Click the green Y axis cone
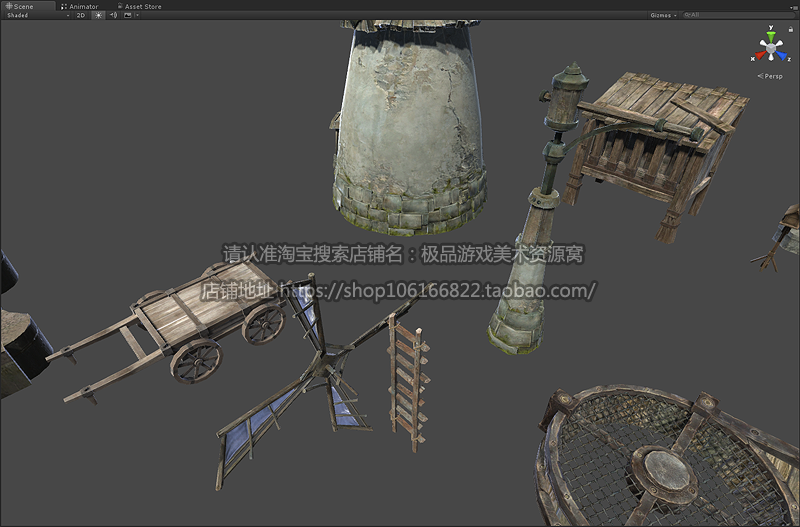 (x=771, y=37)
